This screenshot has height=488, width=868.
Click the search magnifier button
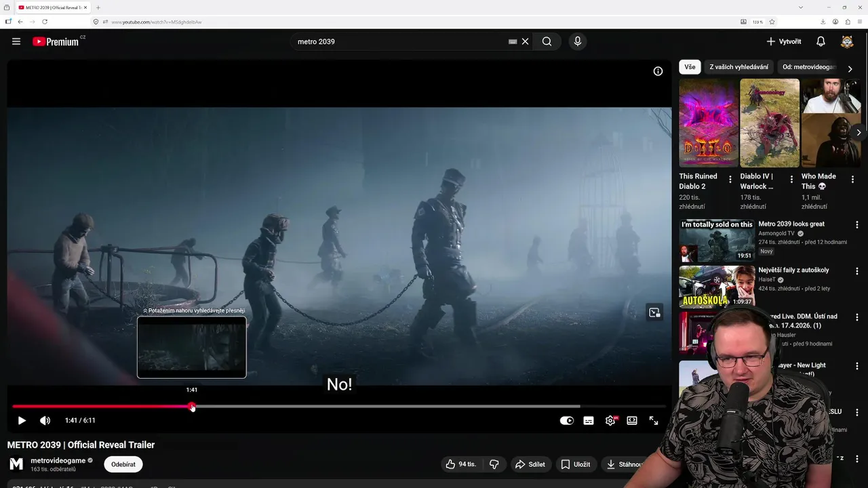pyautogui.click(x=547, y=41)
